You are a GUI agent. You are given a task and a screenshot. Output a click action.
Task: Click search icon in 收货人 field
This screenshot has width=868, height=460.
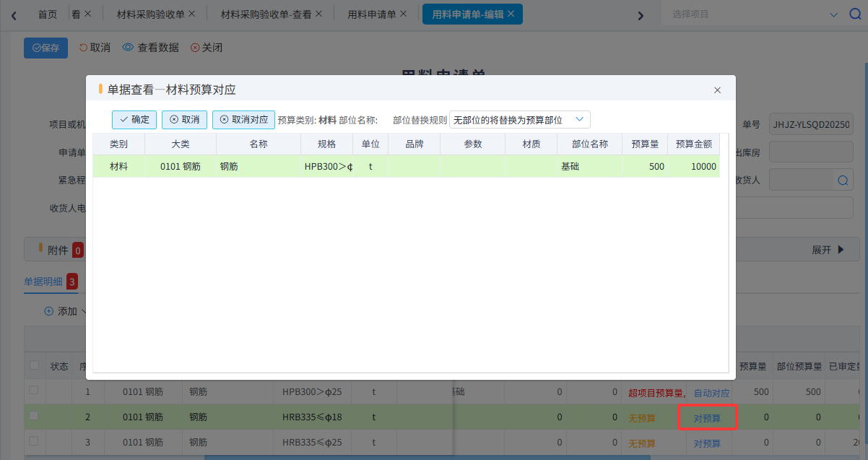842,180
